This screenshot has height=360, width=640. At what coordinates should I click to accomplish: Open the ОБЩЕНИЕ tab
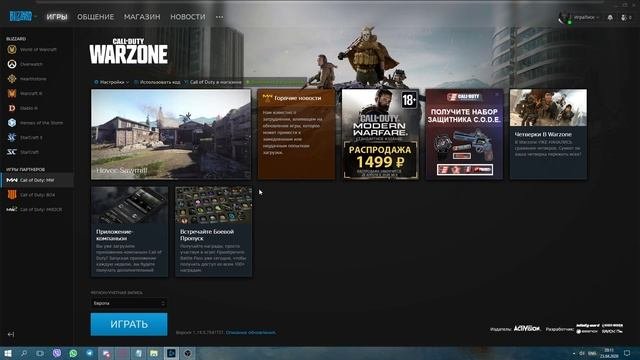(x=96, y=17)
